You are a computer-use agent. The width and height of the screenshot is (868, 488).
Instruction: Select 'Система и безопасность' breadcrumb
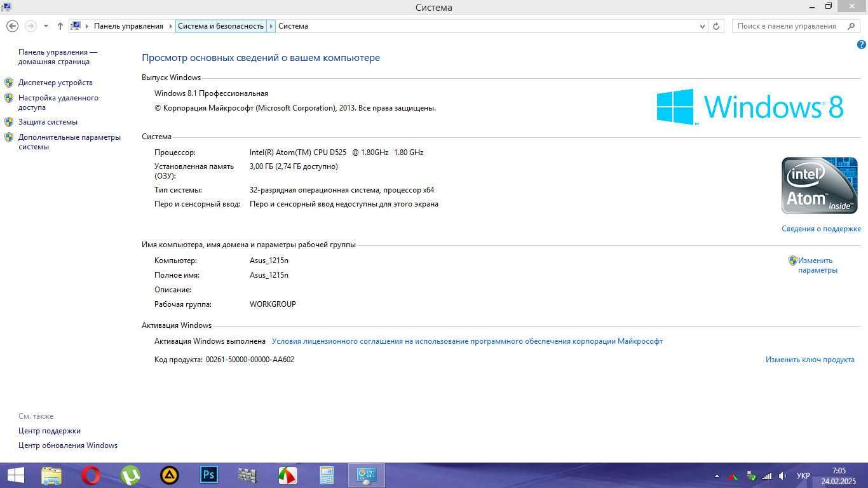click(x=220, y=26)
